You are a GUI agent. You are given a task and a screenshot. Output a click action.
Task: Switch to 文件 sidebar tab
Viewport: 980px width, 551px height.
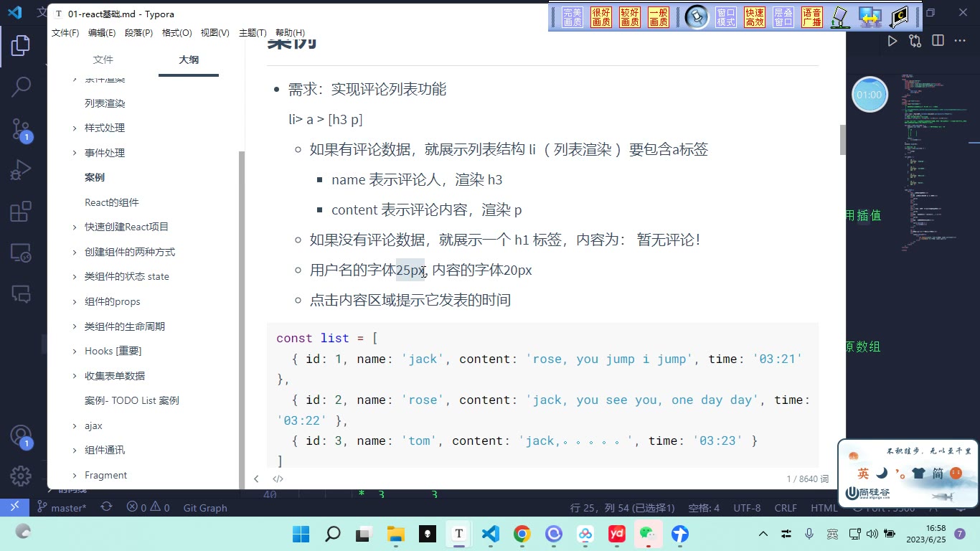[103, 60]
